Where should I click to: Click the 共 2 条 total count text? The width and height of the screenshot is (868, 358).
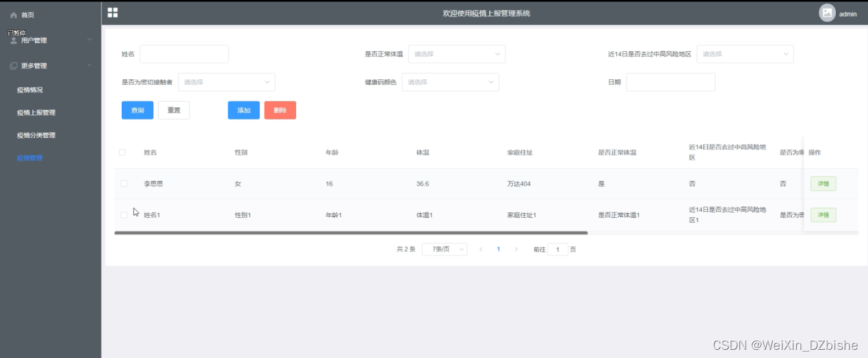click(406, 249)
